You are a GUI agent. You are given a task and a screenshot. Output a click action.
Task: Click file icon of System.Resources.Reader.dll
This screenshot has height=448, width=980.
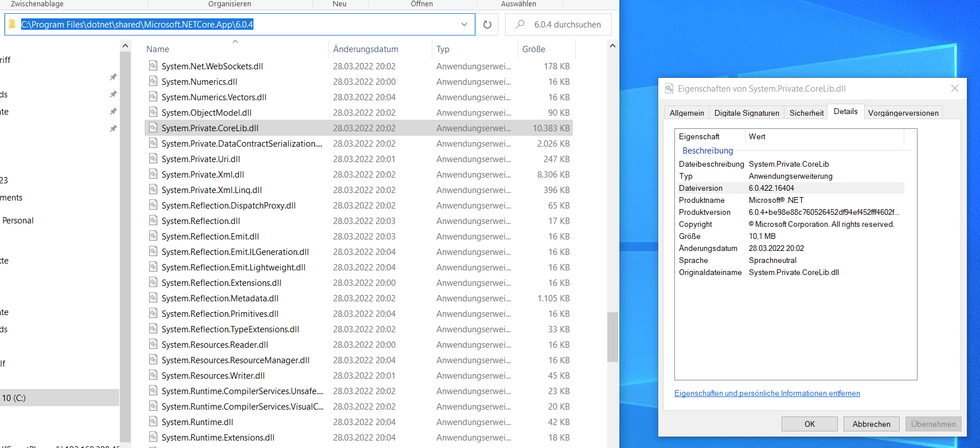pyautogui.click(x=153, y=344)
